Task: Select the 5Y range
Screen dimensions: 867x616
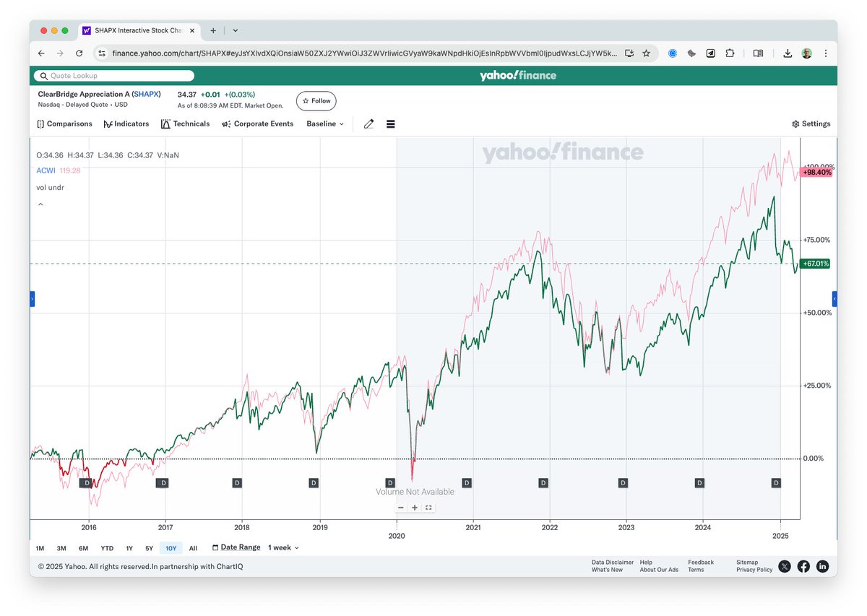Action: tap(149, 548)
